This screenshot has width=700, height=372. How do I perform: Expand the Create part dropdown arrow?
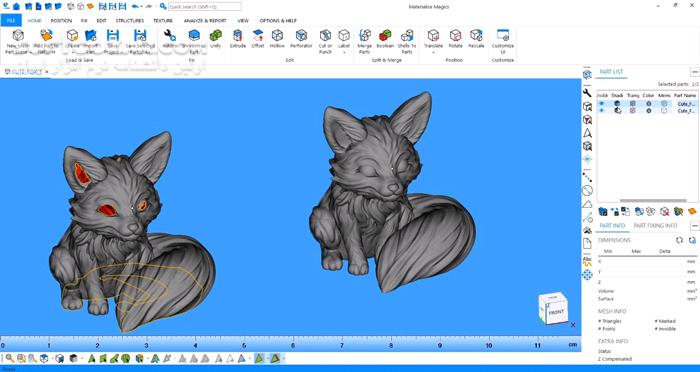click(x=72, y=52)
